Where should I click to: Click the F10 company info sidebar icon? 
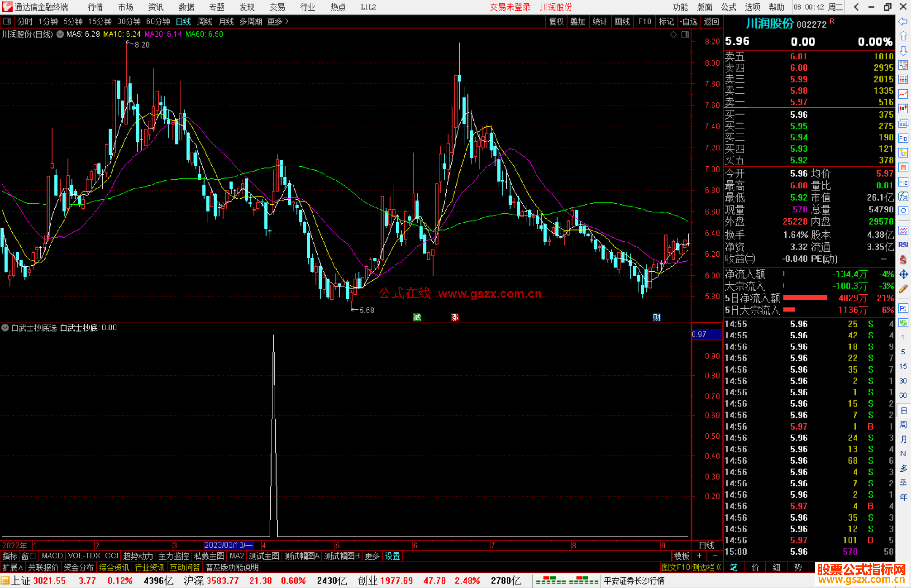click(x=903, y=138)
